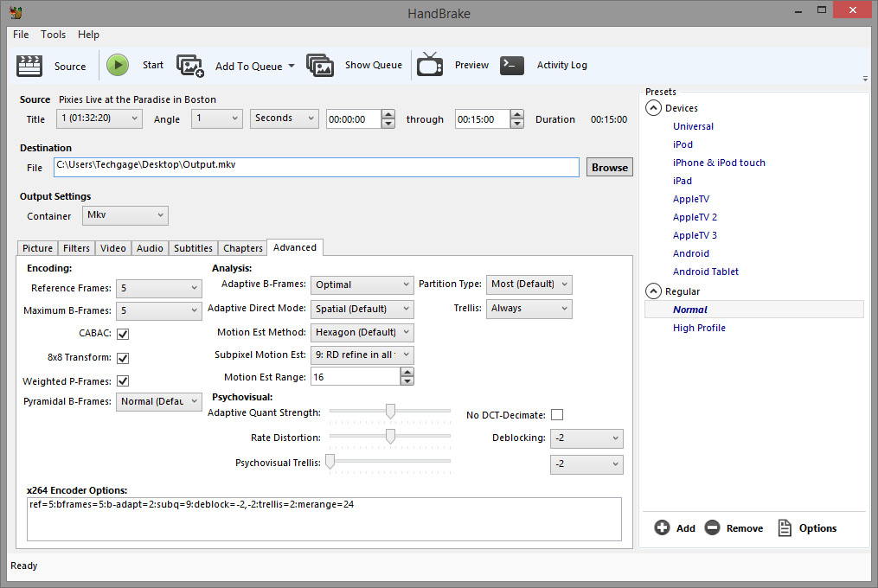Click the Activity Log terminal icon

512,65
